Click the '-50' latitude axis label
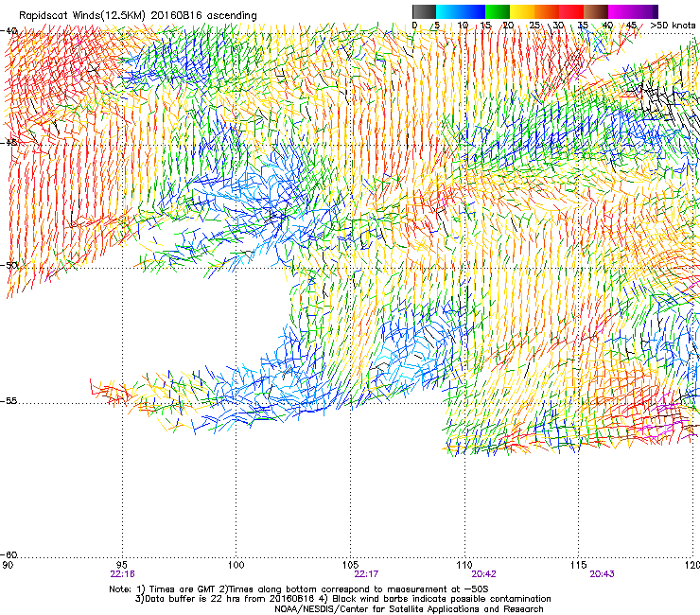700x615 pixels. coord(9,265)
